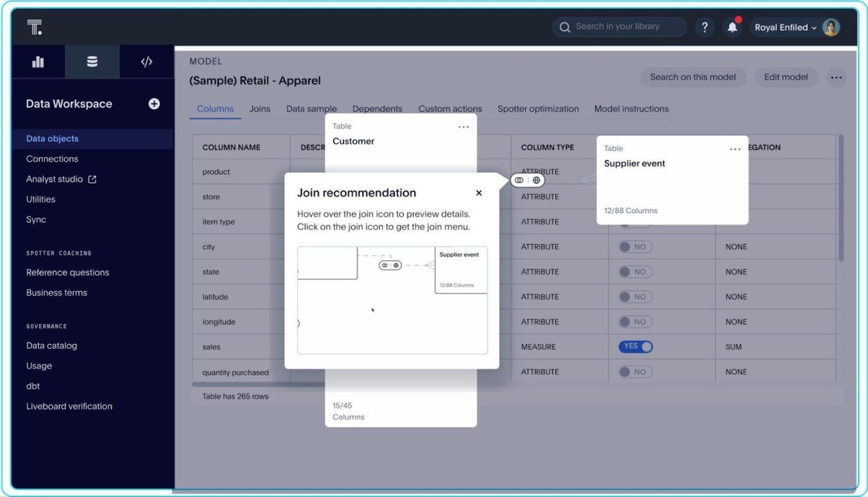Open the code (develop) icon in sidebar
The image size is (868, 497).
[146, 61]
